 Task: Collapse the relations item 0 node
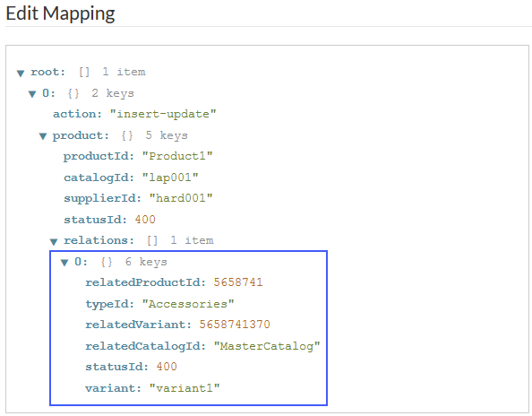tap(64, 263)
